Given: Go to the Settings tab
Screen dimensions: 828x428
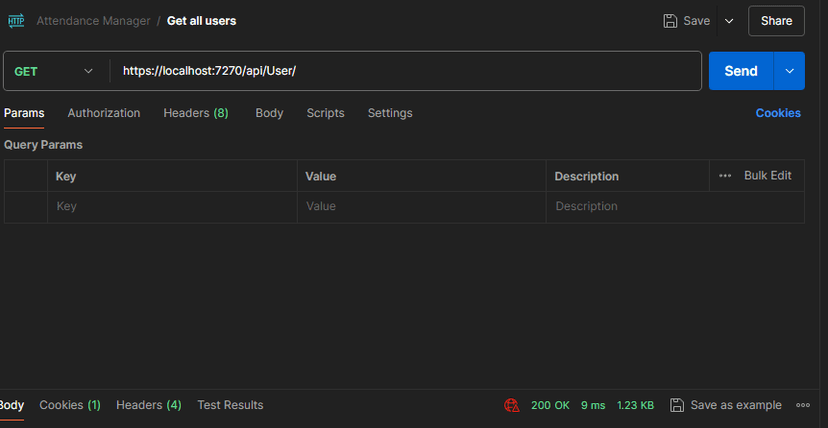Looking at the screenshot, I should click(390, 113).
